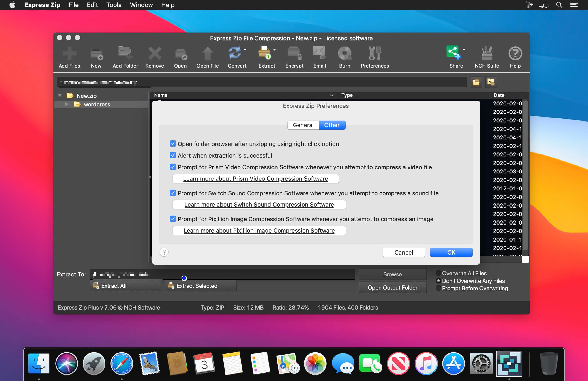588x381 pixels.
Task: Click the Preferences wrench icon
Action: point(375,53)
